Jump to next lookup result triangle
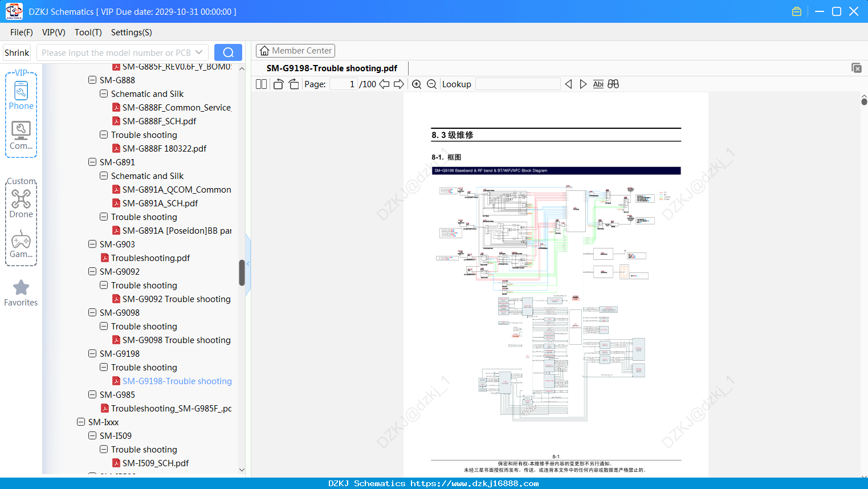Viewport: 868px width, 489px height. (x=583, y=84)
